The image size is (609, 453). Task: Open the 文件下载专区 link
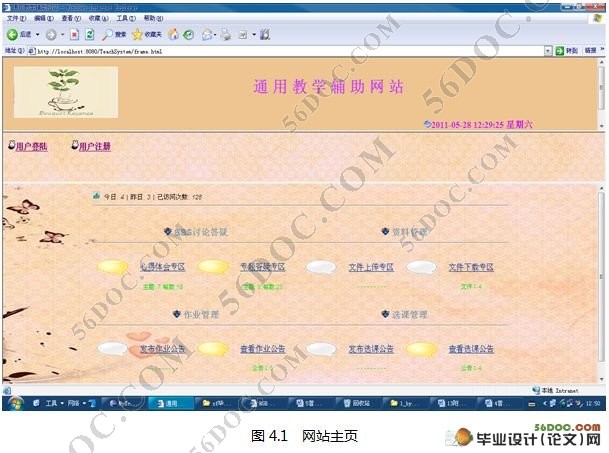[471, 267]
